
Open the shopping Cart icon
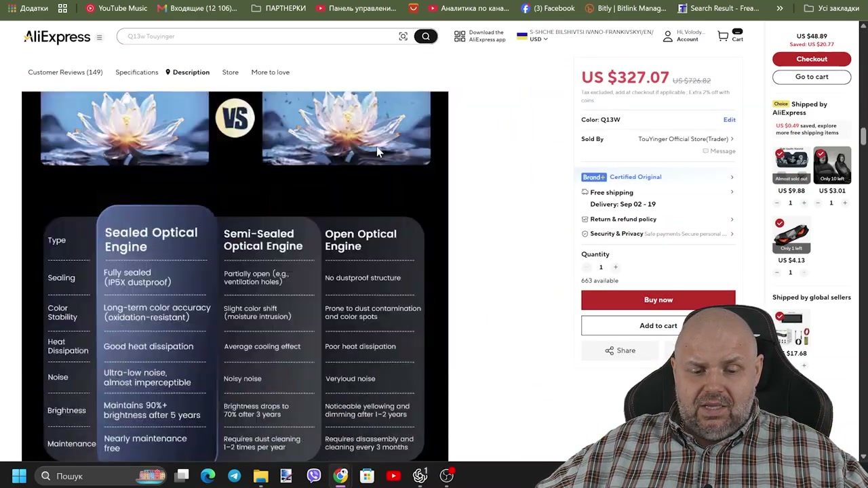(x=723, y=37)
